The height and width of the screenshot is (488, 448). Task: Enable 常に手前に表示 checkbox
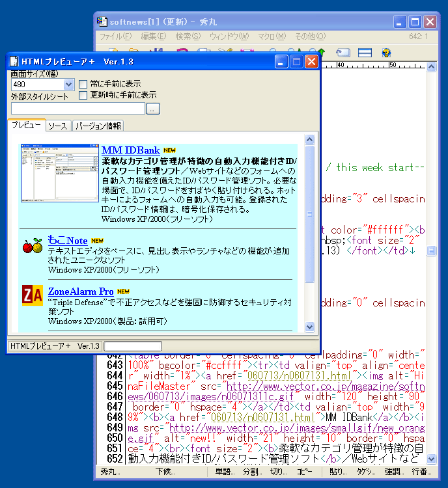tap(83, 84)
